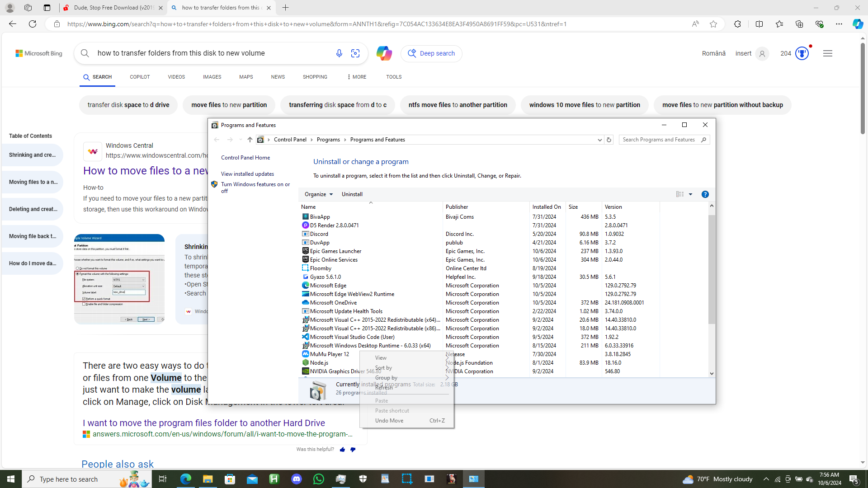This screenshot has width=868, height=488.
Task: Open View installed updates link
Action: coord(247,174)
